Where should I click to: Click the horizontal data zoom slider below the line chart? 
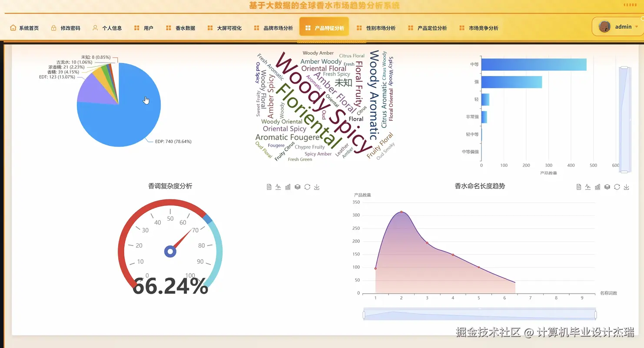tap(479, 313)
